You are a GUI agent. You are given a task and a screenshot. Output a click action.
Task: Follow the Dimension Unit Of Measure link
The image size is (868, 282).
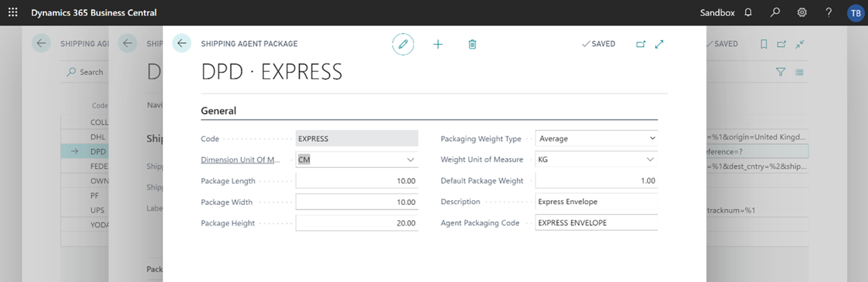click(x=239, y=160)
